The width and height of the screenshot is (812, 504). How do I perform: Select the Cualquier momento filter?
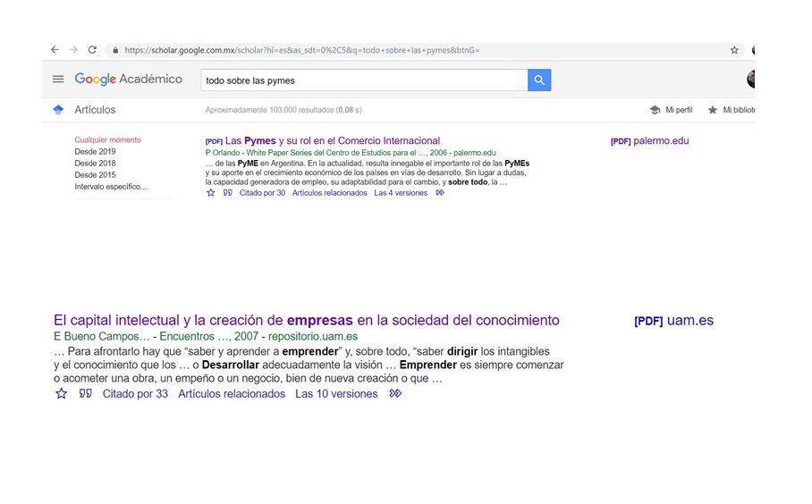(x=107, y=140)
